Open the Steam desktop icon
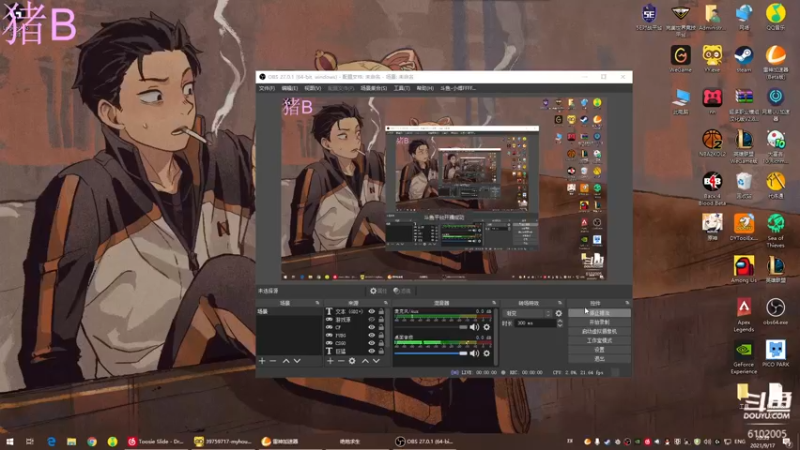 point(743,58)
